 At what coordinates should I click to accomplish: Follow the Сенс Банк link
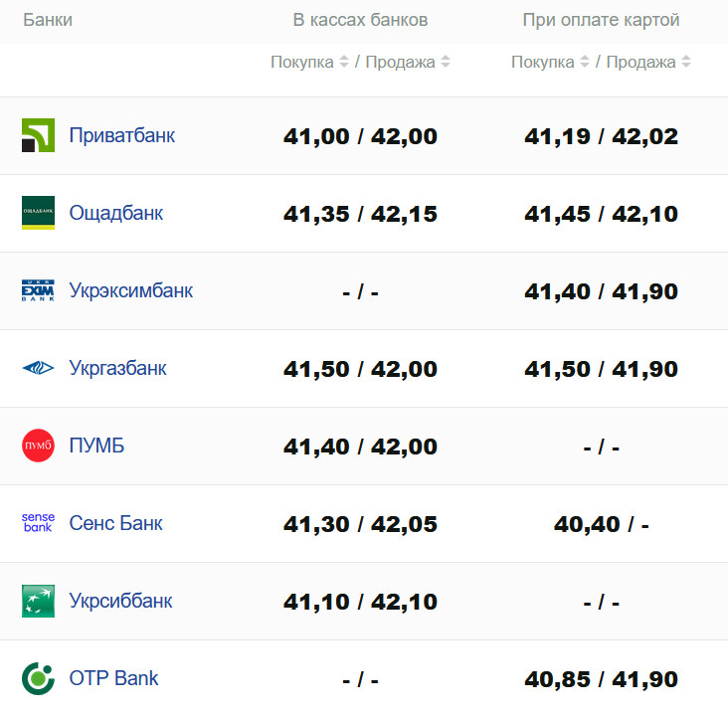[x=116, y=523]
